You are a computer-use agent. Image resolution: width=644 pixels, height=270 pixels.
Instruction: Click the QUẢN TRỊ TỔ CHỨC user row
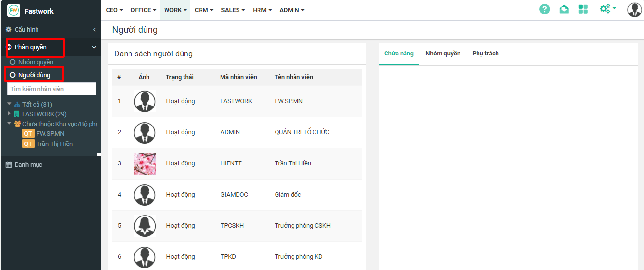pos(302,132)
